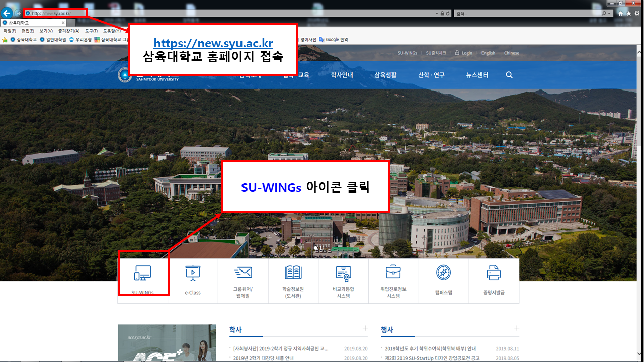The height and width of the screenshot is (362, 644).
Task: Expand the address bar dropdown arrow
Action: 436,13
